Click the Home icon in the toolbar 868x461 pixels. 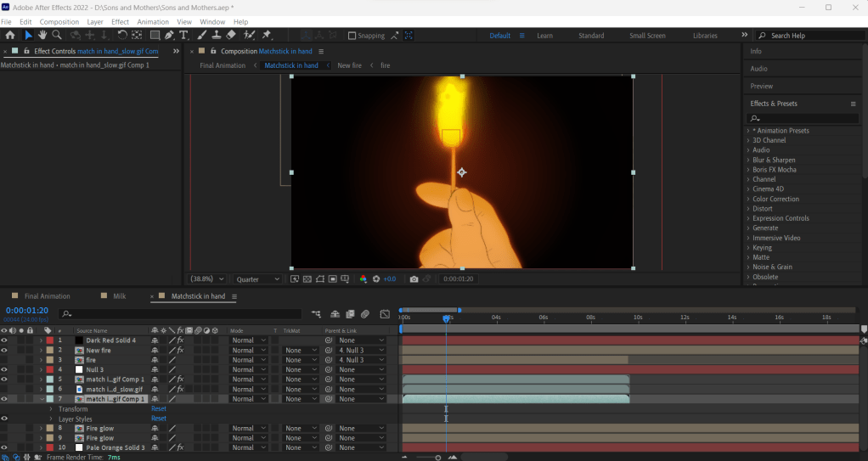tap(10, 35)
